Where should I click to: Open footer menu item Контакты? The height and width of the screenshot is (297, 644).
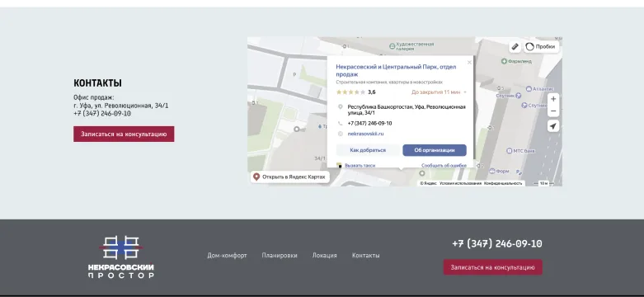point(365,256)
